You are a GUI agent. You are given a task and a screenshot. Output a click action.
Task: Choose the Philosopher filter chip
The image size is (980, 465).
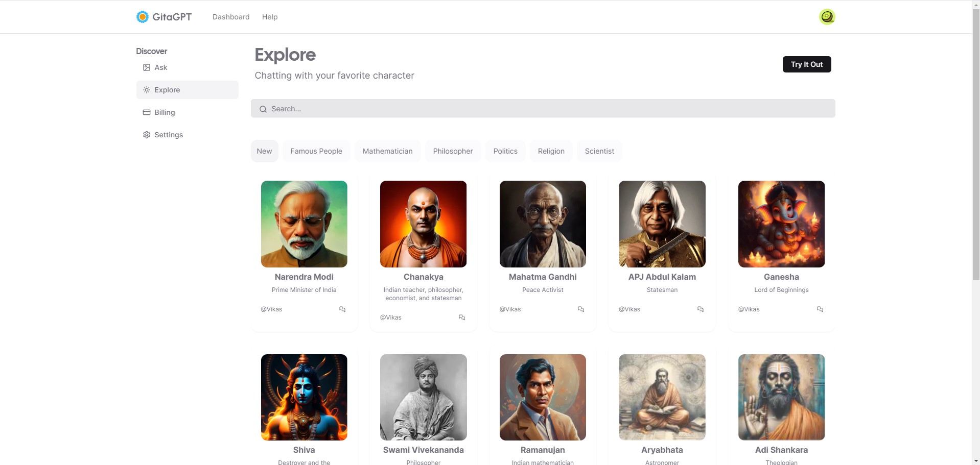click(453, 151)
